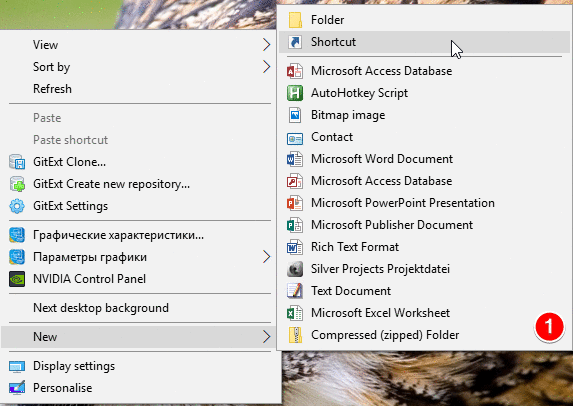Create a new Compressed (zipped) Folder

pos(424,335)
